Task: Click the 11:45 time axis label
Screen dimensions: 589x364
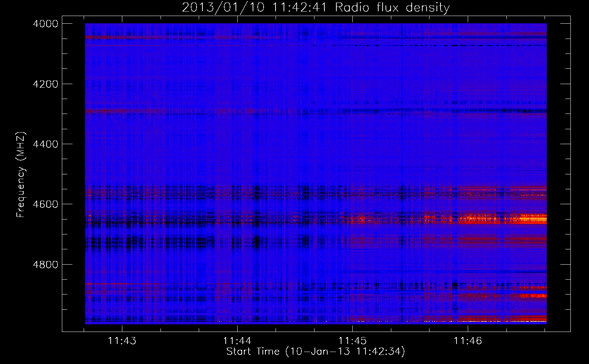Action: [352, 341]
